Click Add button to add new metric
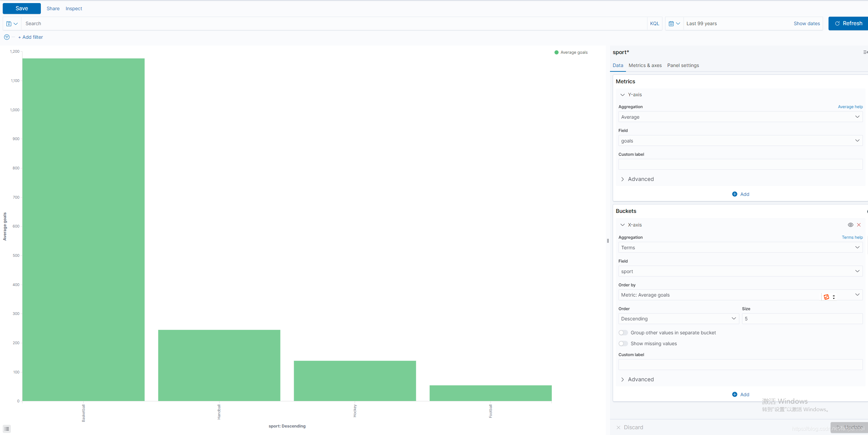The width and height of the screenshot is (868, 435). coord(740,194)
